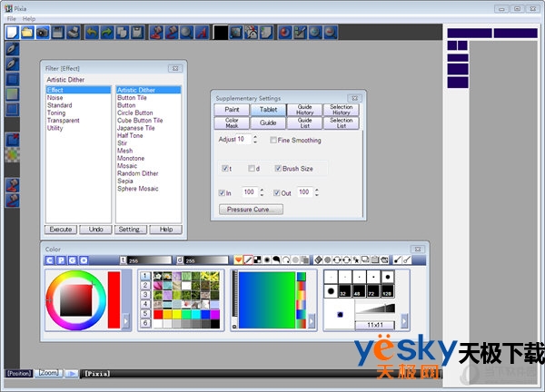545x392 pixels.
Task: Click the black color box in toolbar
Action: 220,32
